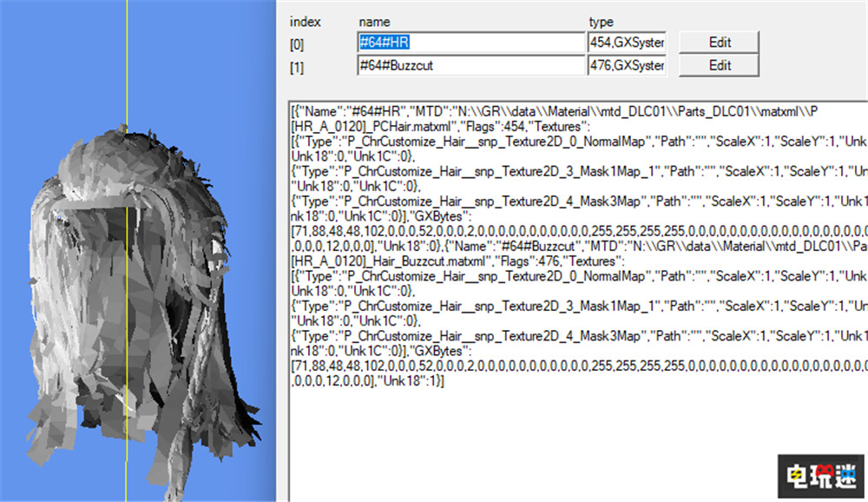868x502 pixels.
Task: Click the type field showing 454,GXSystem
Action: click(x=627, y=42)
